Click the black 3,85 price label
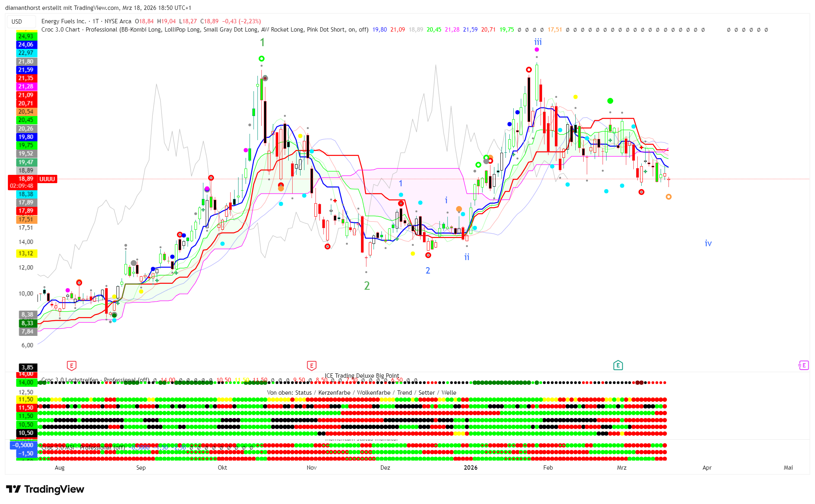815x504 pixels. click(x=28, y=367)
